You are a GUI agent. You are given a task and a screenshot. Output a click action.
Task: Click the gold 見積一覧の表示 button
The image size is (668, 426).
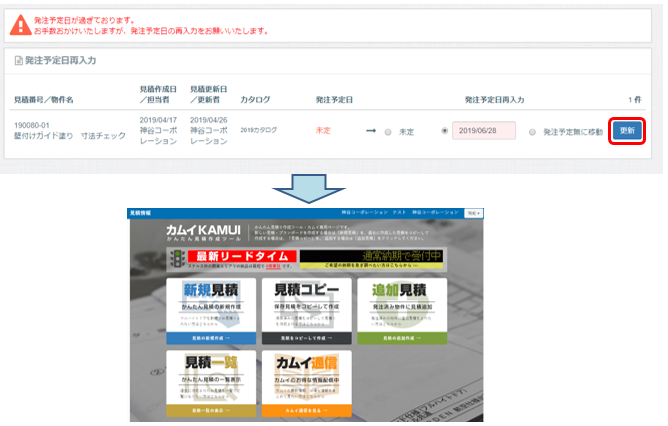tap(211, 410)
